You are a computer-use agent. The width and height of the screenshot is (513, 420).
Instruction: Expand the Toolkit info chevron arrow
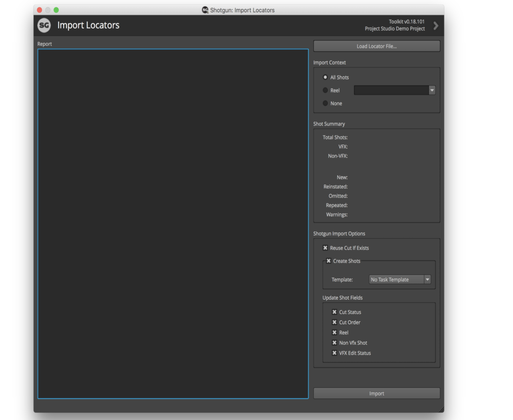pyautogui.click(x=436, y=25)
